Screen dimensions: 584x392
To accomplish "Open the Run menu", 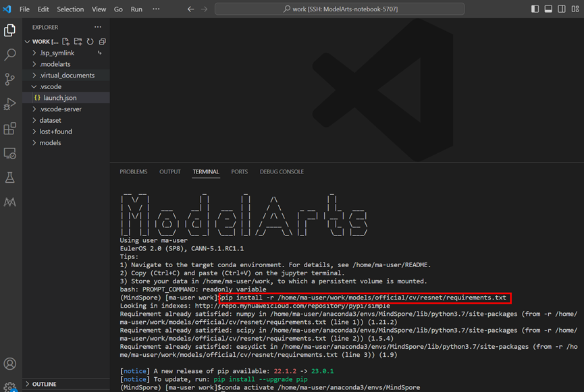I will click(136, 9).
